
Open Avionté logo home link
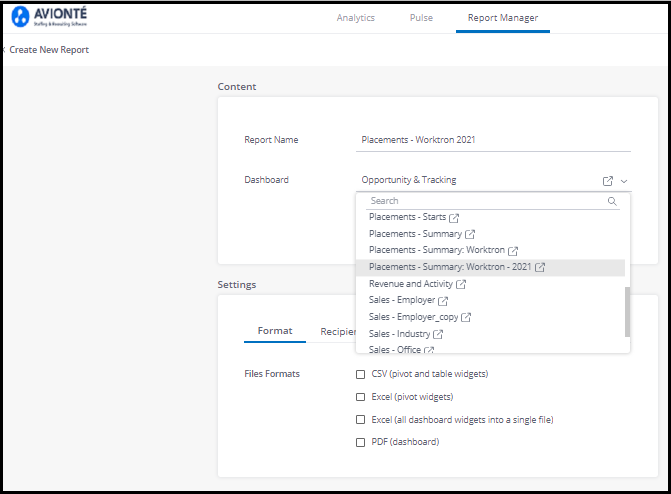[49, 17]
